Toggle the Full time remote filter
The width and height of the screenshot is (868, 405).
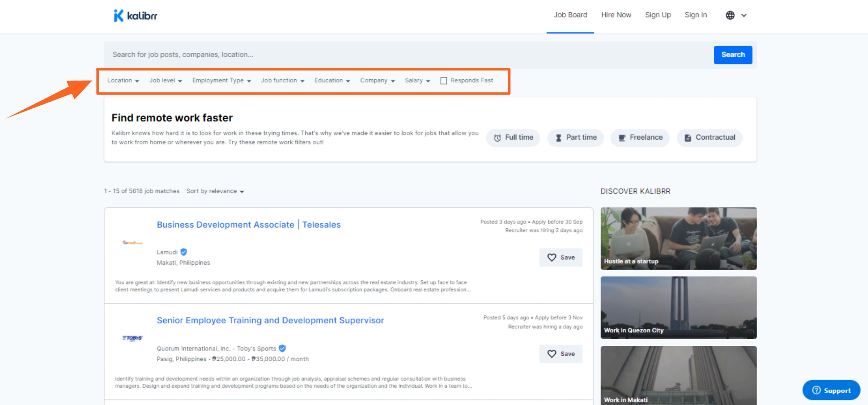click(513, 138)
